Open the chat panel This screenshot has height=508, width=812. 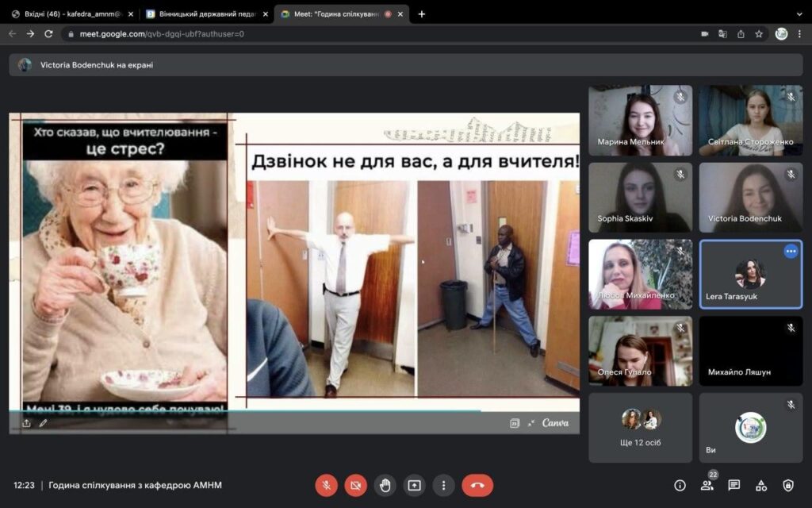[x=733, y=485]
